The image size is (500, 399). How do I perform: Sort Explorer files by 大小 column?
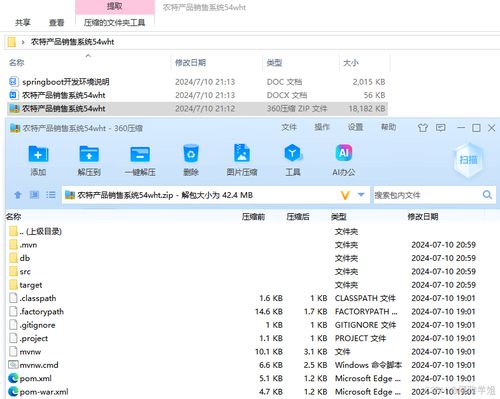pyautogui.click(x=351, y=63)
